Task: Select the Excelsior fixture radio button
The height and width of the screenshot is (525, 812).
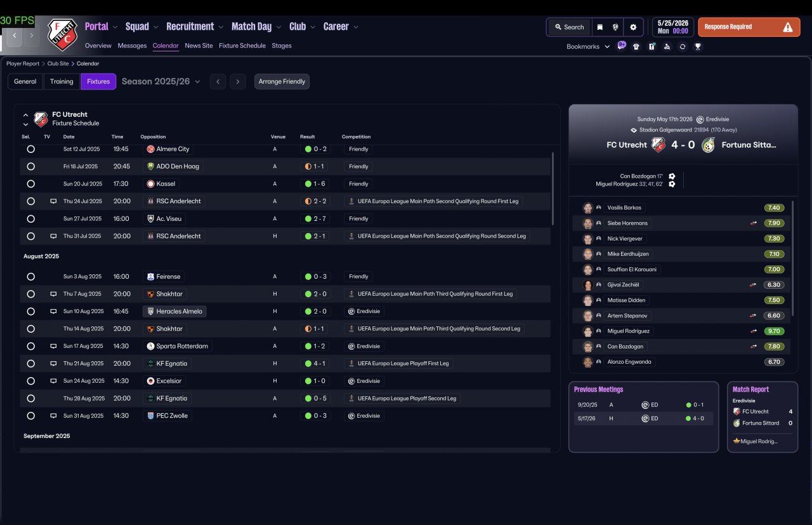Action: pyautogui.click(x=30, y=381)
